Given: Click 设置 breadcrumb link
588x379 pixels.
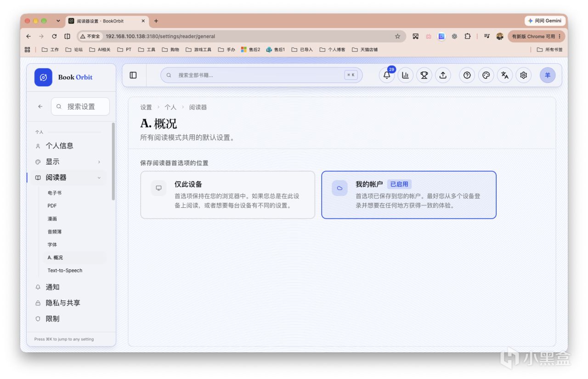Looking at the screenshot, I should 146,107.
